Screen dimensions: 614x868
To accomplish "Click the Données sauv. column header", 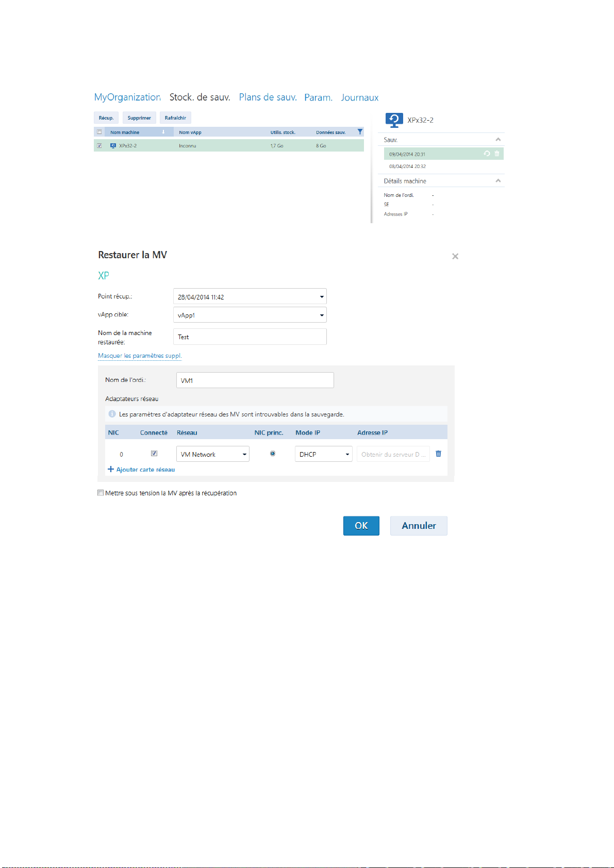I will click(331, 132).
